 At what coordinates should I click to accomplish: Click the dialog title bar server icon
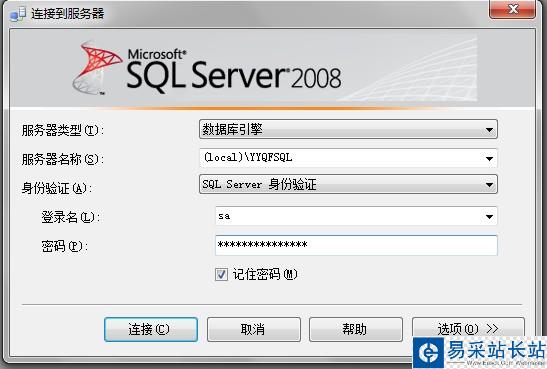coord(18,14)
